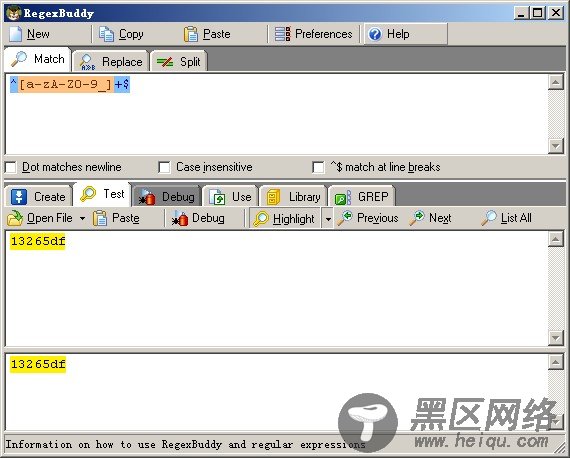Click Open File folder icon
Viewport: 570px width, 458px height.
click(15, 218)
